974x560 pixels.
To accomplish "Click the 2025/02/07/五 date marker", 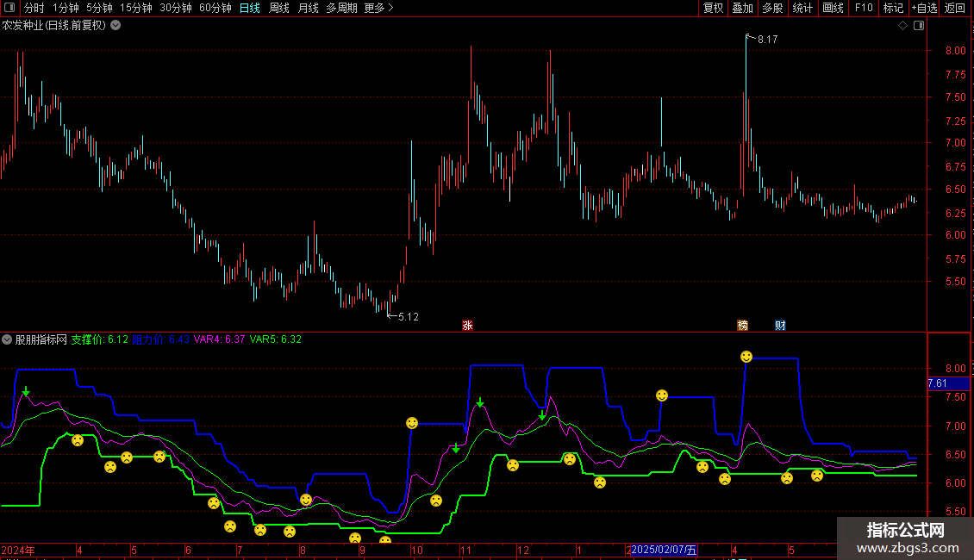I will pos(664,550).
